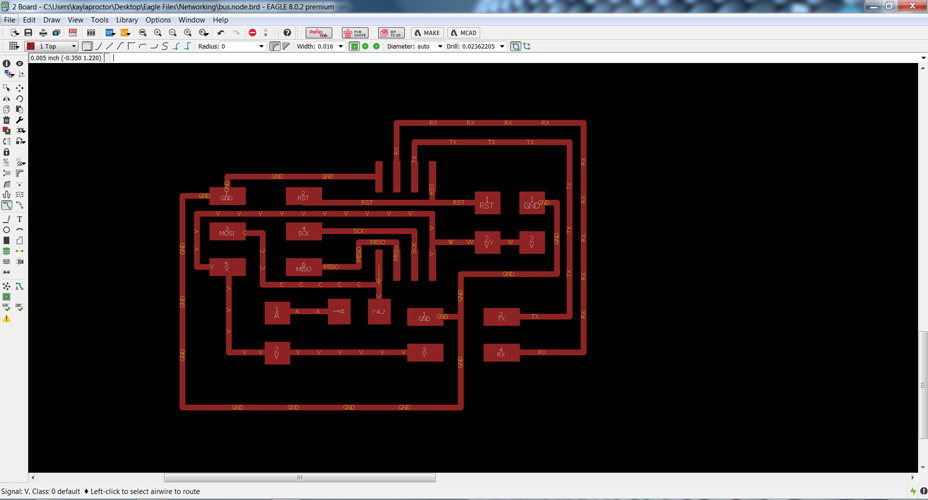Viewport: 928px width, 500px height.
Task: Click the Design Link button
Action: click(x=319, y=33)
